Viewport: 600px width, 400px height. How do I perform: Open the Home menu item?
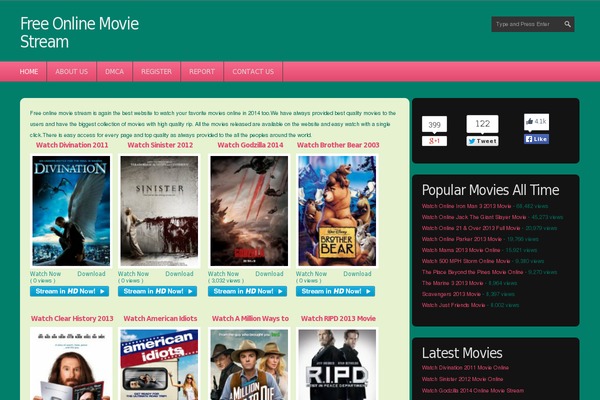click(x=29, y=72)
